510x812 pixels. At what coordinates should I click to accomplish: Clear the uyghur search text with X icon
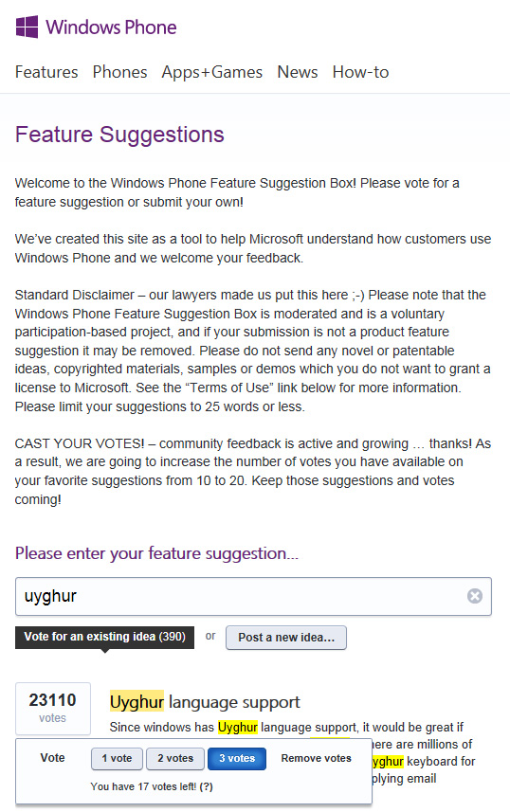coord(474,596)
